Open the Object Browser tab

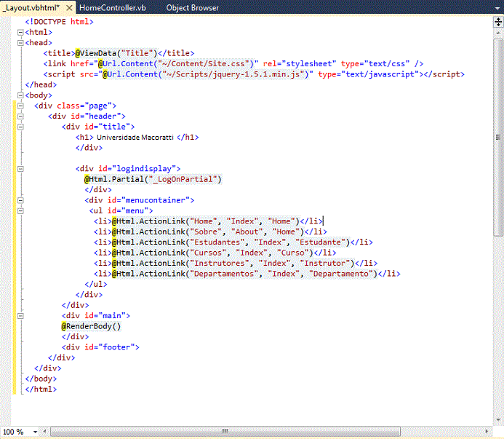point(192,8)
